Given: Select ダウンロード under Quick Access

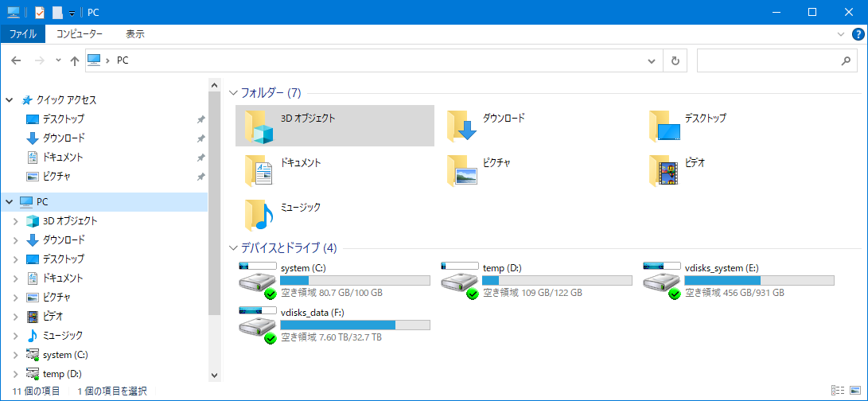Looking at the screenshot, I should (x=63, y=138).
